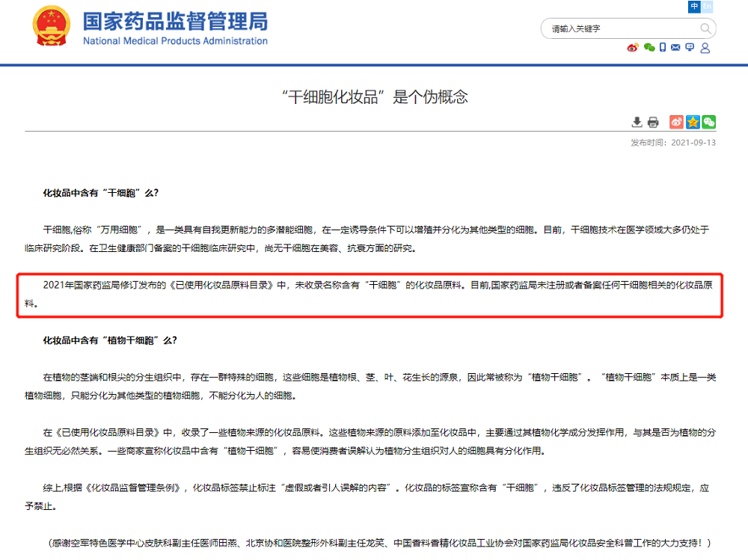748x560 pixels.
Task: Click the 请输入关键字 search field
Action: coord(621,28)
